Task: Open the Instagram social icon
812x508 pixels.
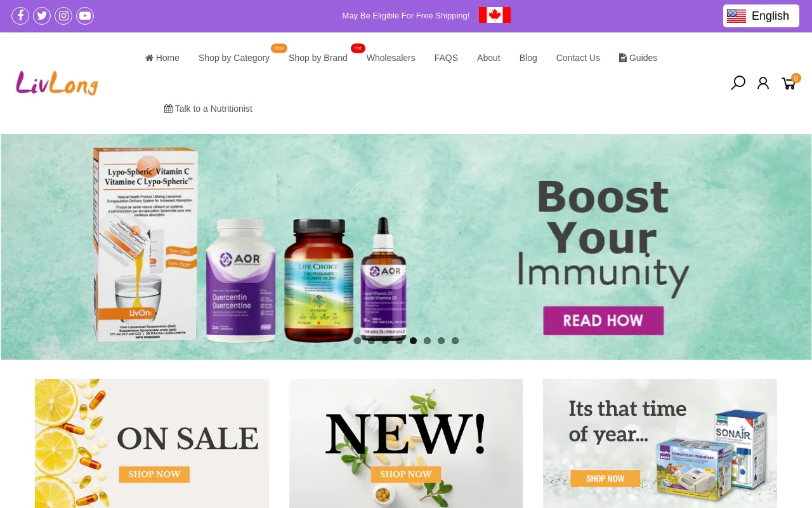Action: pos(63,16)
